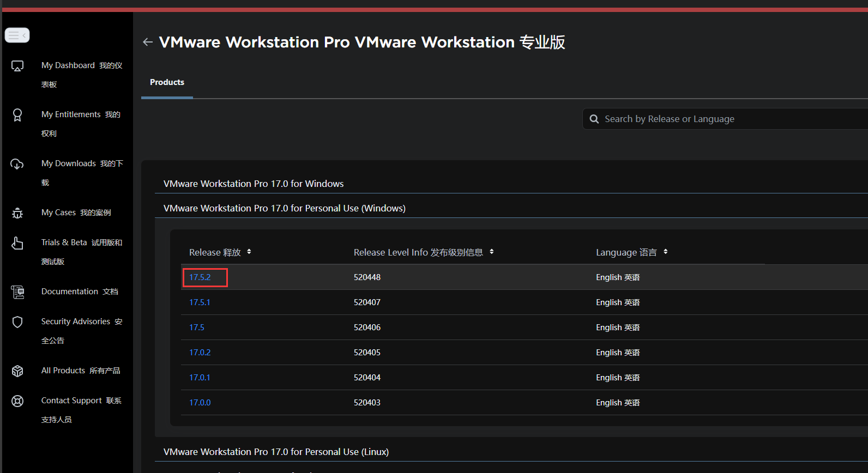Viewport: 868px width, 473px height.
Task: Open Security Advisories in the sidebar
Action: click(x=82, y=331)
